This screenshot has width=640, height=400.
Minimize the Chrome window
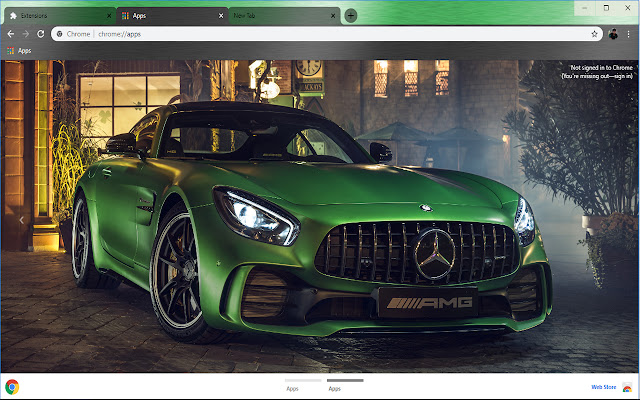[584, 8]
